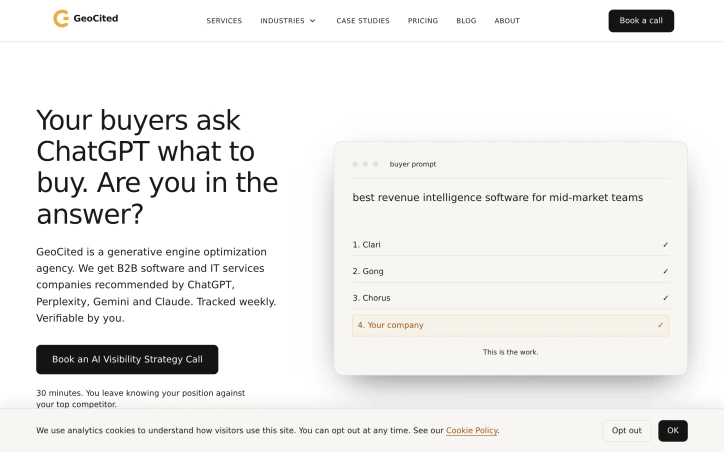Accept cookies with the OK button
The image size is (724, 452).
click(x=673, y=430)
